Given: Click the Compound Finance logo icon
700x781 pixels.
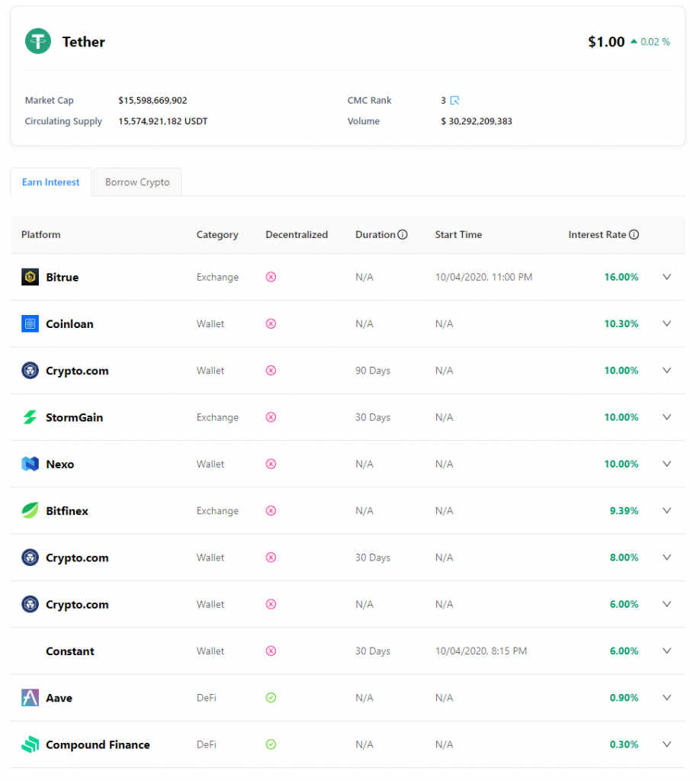Looking at the screenshot, I should tap(30, 744).
